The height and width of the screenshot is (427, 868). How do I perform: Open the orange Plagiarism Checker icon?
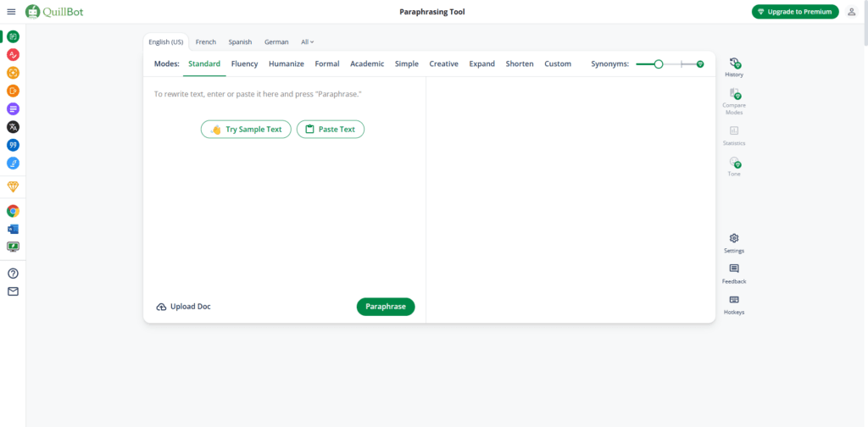coord(13,91)
